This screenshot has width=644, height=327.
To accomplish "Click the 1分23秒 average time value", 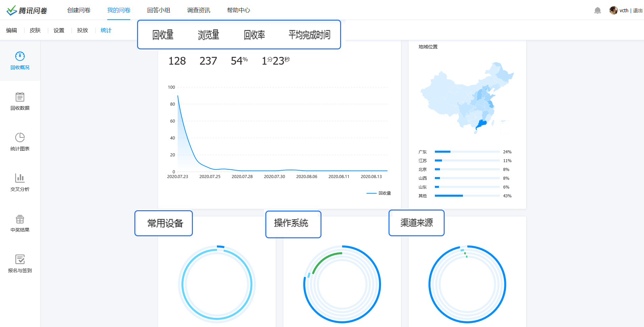I will 276,61.
